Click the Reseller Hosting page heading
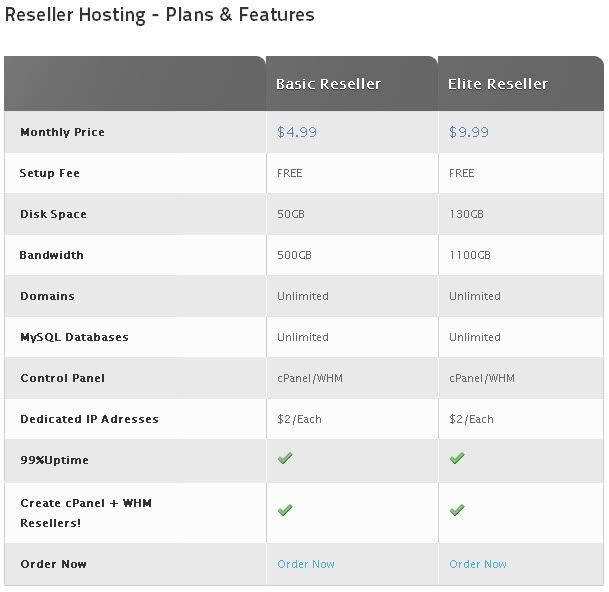This screenshot has height=592, width=609. click(x=160, y=15)
